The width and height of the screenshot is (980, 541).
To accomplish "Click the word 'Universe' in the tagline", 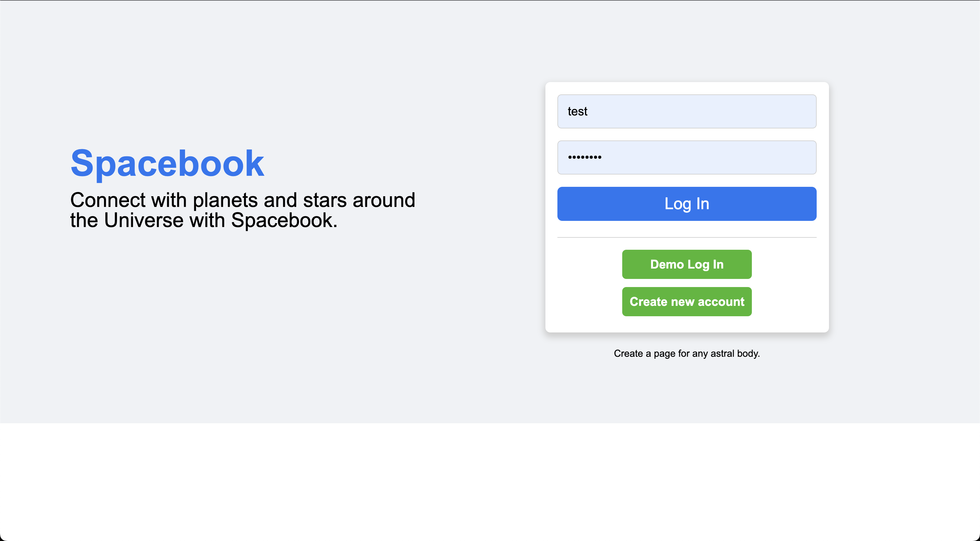I will [144, 220].
